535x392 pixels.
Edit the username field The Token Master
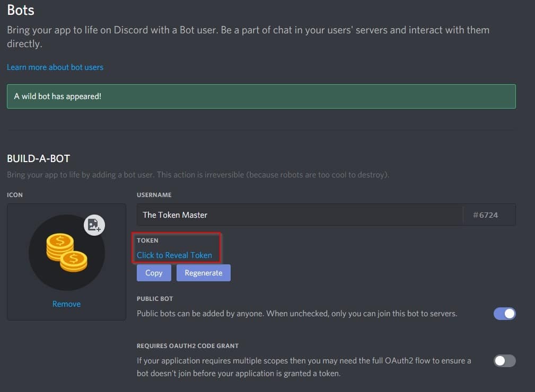pos(300,215)
